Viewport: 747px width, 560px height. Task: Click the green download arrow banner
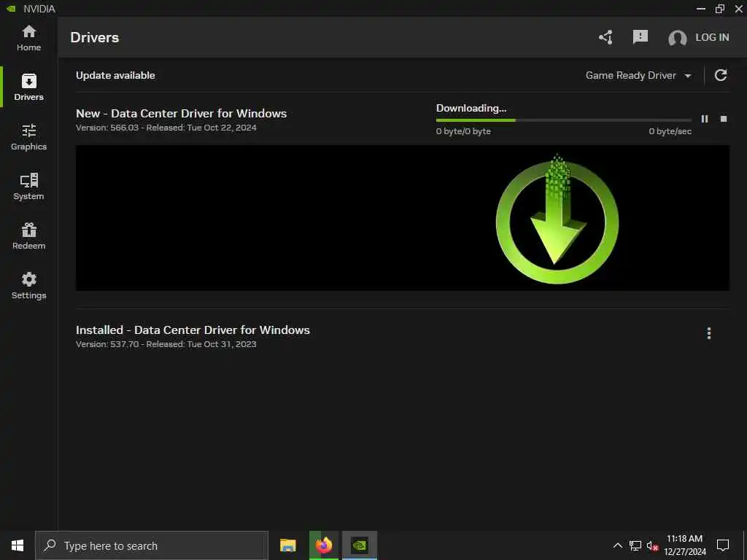click(402, 218)
